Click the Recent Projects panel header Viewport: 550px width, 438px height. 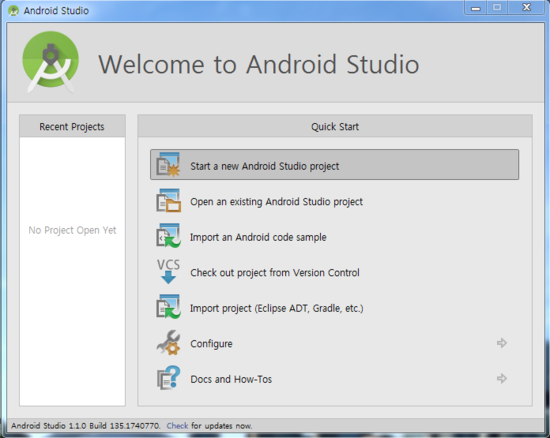pyautogui.click(x=72, y=126)
